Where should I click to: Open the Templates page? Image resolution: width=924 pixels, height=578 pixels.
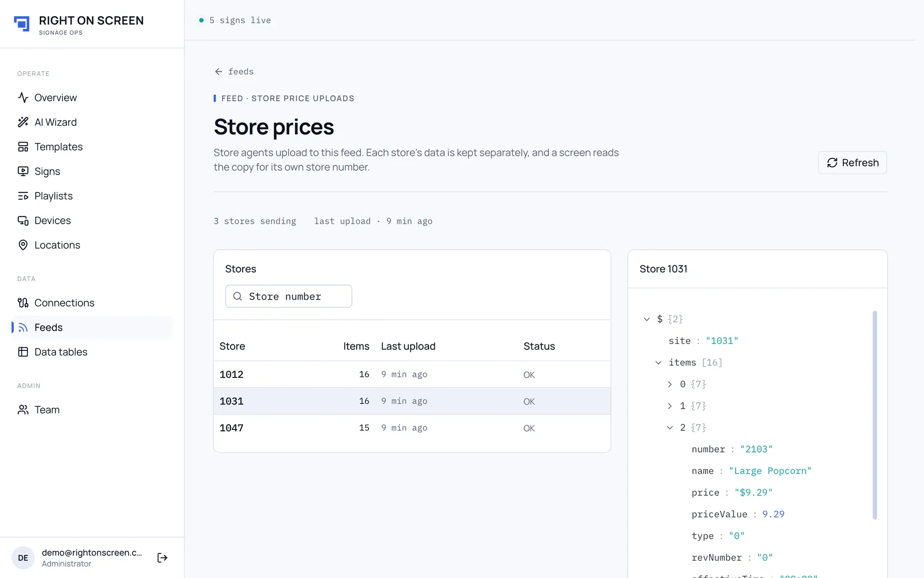point(92,147)
